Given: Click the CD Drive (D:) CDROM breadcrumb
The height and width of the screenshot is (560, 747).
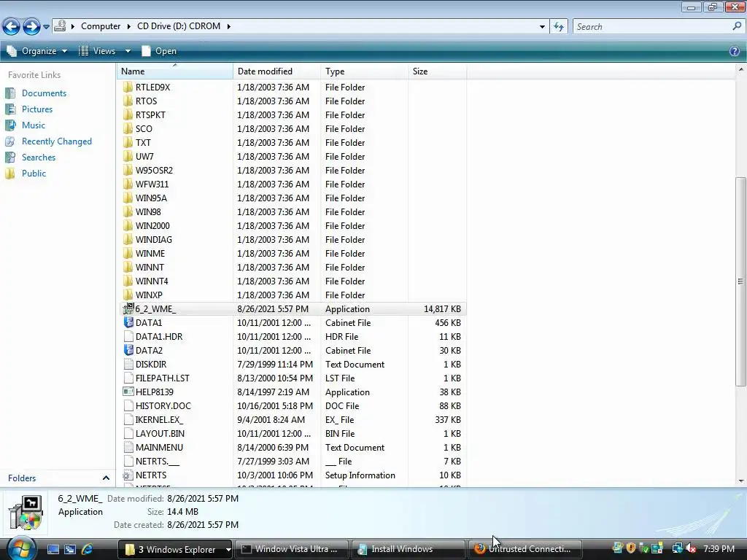Looking at the screenshot, I should pyautogui.click(x=179, y=26).
